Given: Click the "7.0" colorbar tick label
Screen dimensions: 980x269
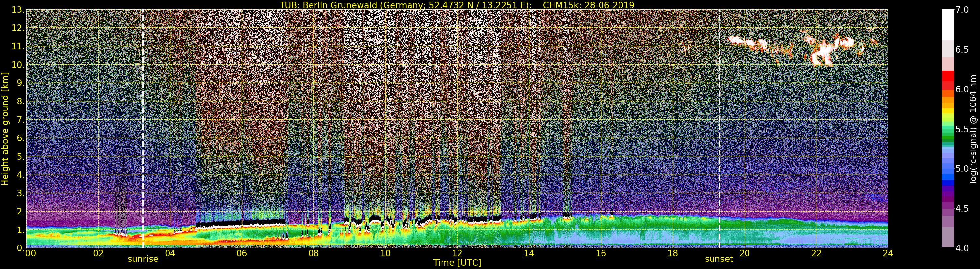Looking at the screenshot, I should click(962, 10).
